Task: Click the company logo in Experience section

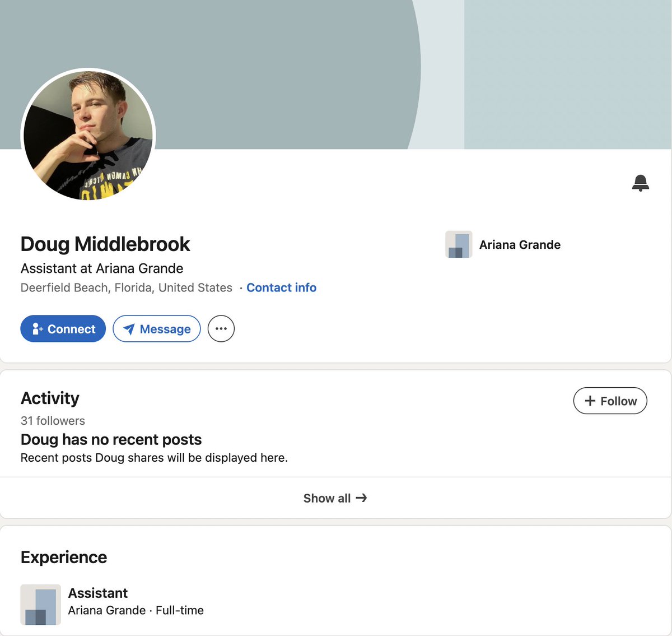Action: (41, 605)
